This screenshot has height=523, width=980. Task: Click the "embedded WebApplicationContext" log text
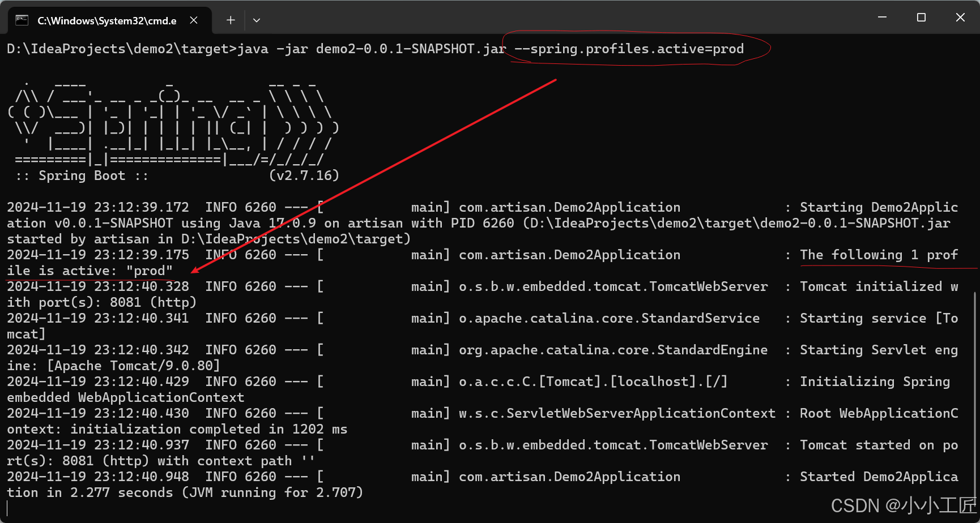tap(125, 397)
